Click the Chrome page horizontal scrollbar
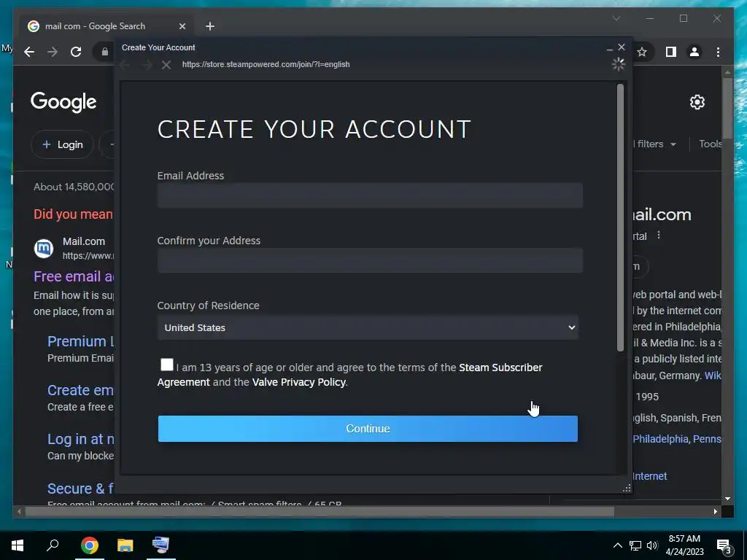Viewport: 747px width, 560px height. (320, 511)
